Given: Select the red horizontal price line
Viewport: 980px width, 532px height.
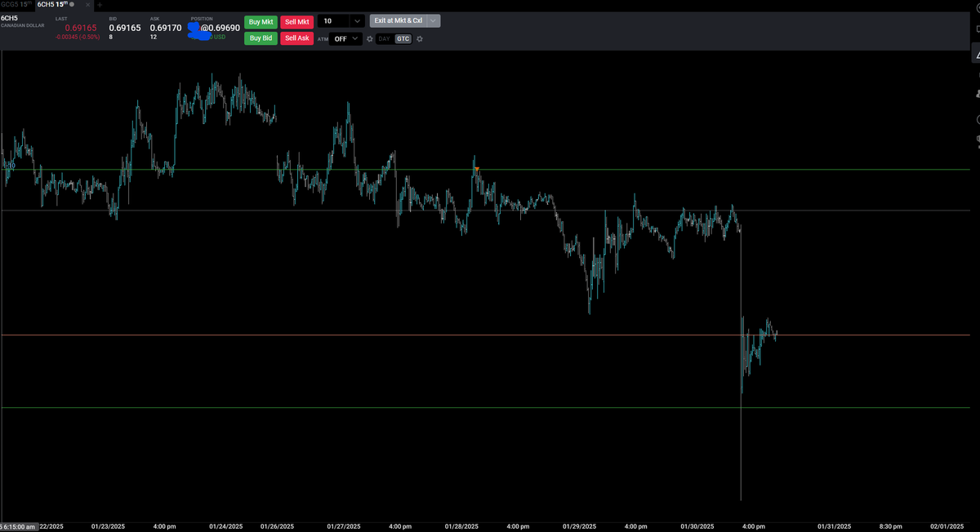Looking at the screenshot, I should tap(485, 335).
